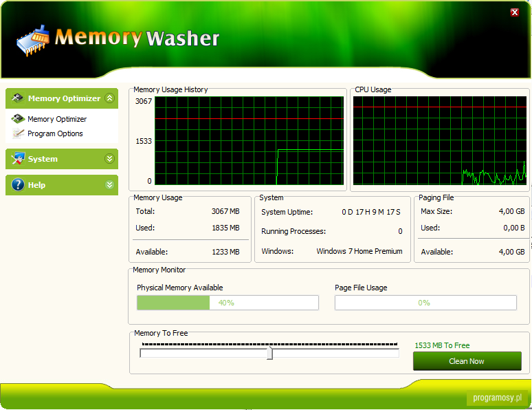Click 'Windows 7 Home Premium' text
Image resolution: width=532 pixels, height=410 pixels.
[359, 251]
